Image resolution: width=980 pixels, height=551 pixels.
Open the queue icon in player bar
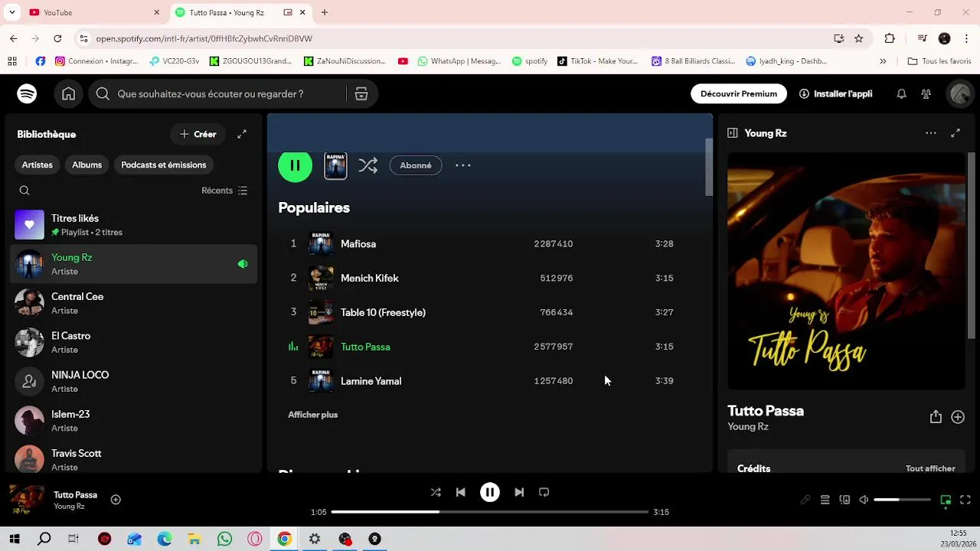click(825, 500)
